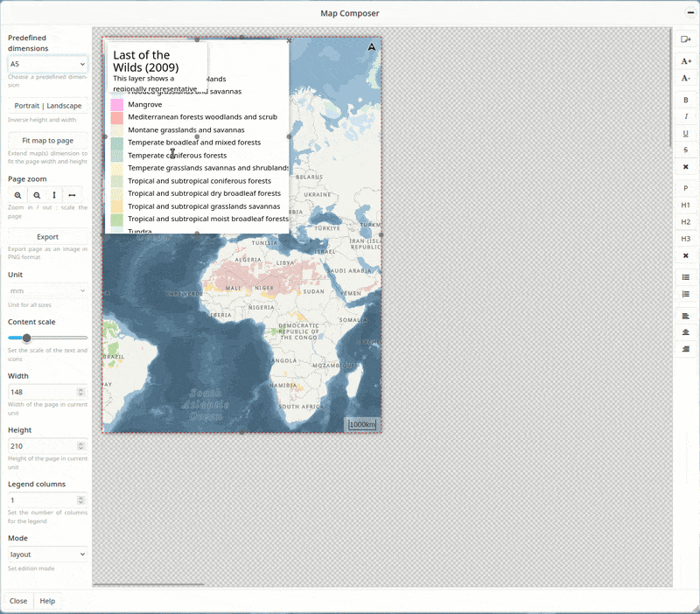Viewport: 700px width, 614px height.
Task: Open the Mode dropdown showing layout
Action: pos(46,554)
